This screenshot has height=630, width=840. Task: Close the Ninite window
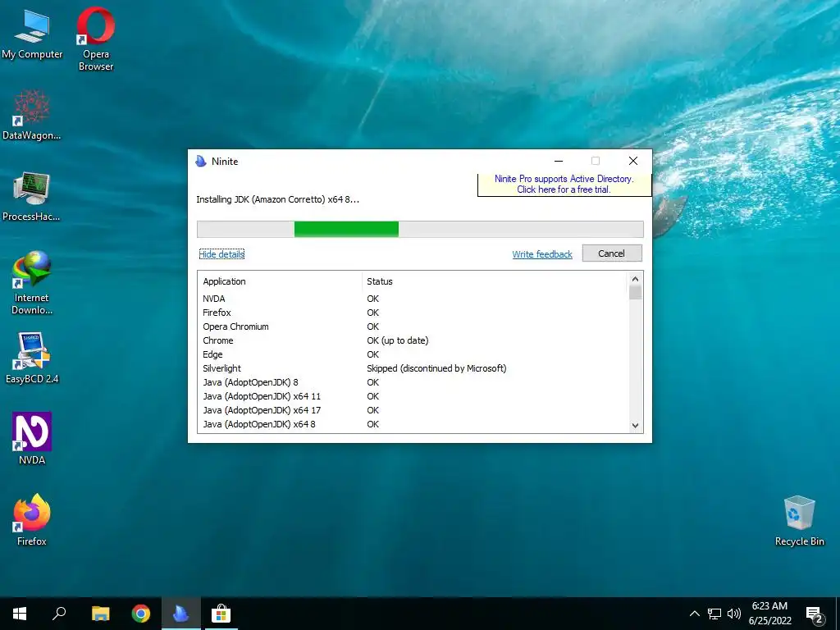tap(632, 161)
